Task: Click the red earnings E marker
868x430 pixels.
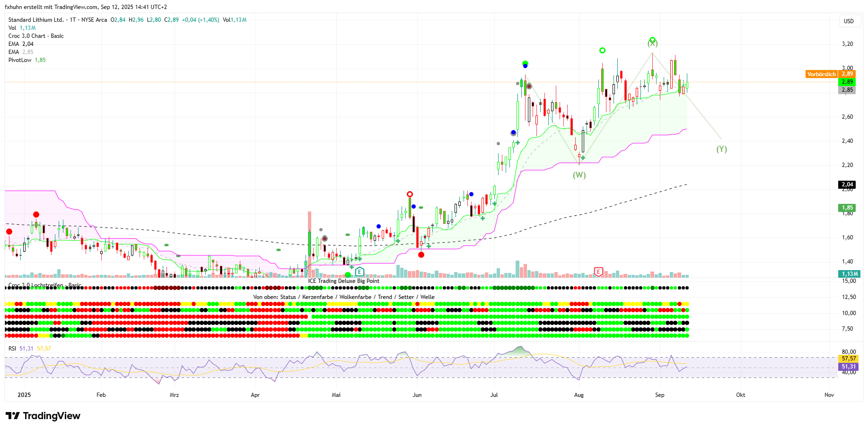Action: pyautogui.click(x=598, y=272)
